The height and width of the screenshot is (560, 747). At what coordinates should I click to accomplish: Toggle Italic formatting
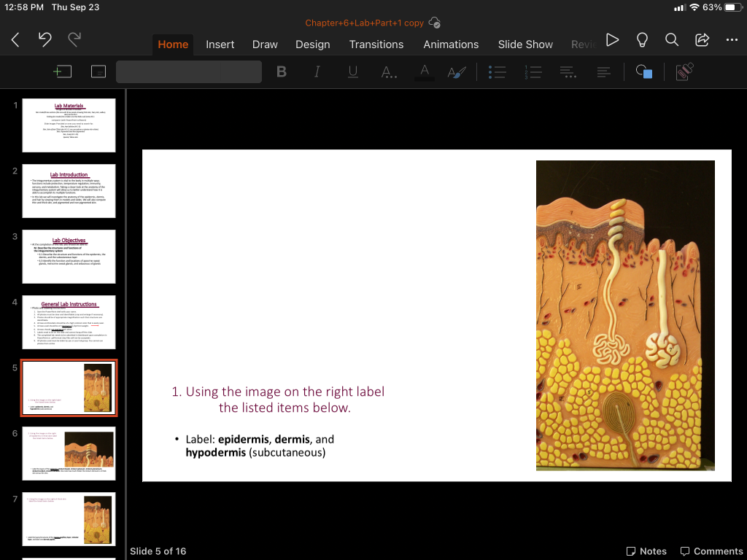(x=317, y=71)
